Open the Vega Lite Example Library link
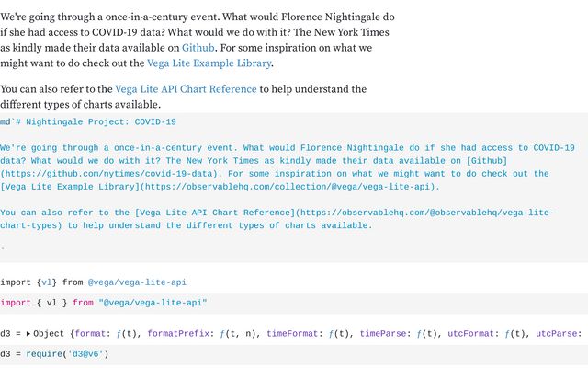Image resolution: width=588 pixels, height=368 pixels. (209, 63)
